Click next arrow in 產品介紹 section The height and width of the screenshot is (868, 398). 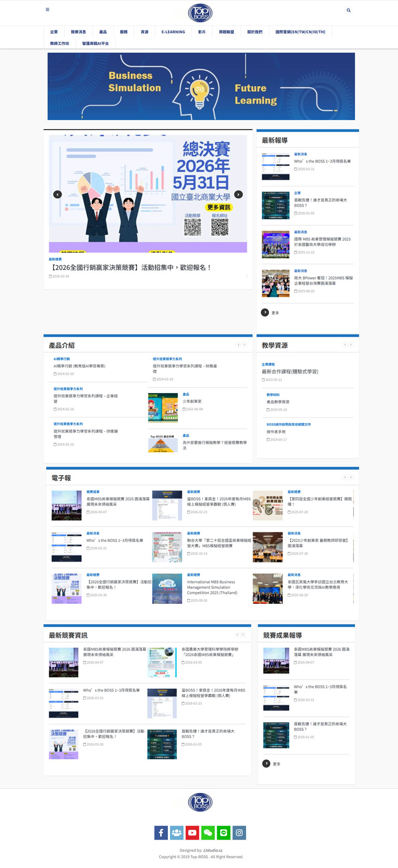pyautogui.click(x=245, y=345)
